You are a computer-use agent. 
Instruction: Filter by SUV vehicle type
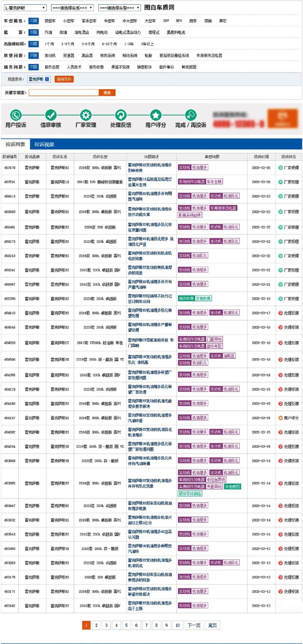point(166,21)
